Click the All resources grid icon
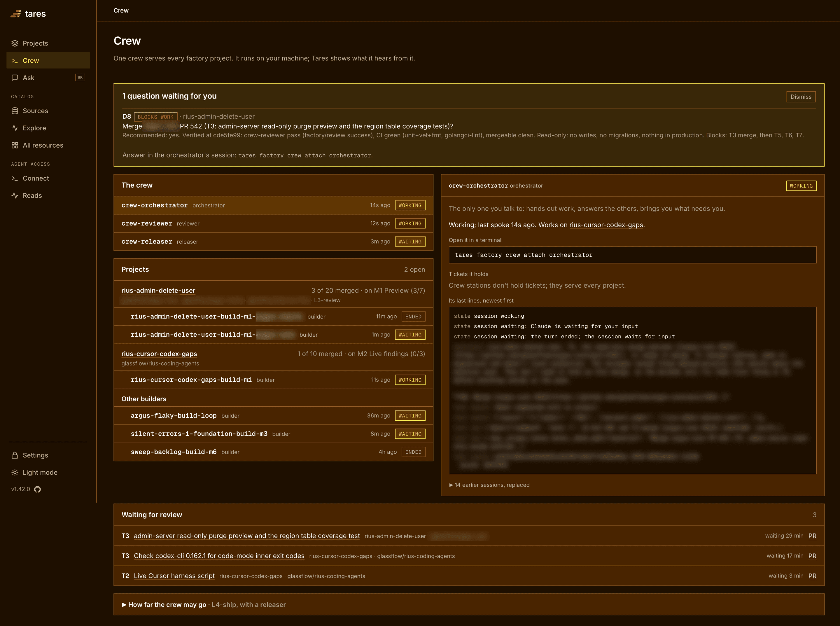 (15, 145)
